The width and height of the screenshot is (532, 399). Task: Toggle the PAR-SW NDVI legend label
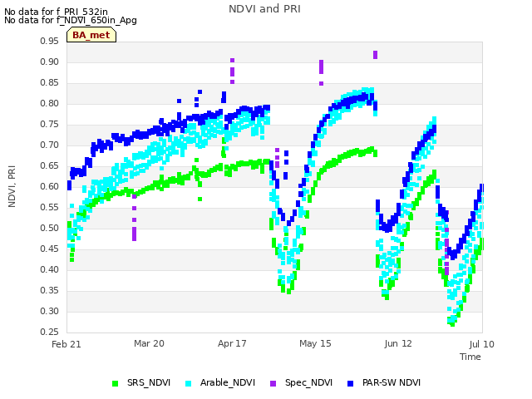click(392, 382)
